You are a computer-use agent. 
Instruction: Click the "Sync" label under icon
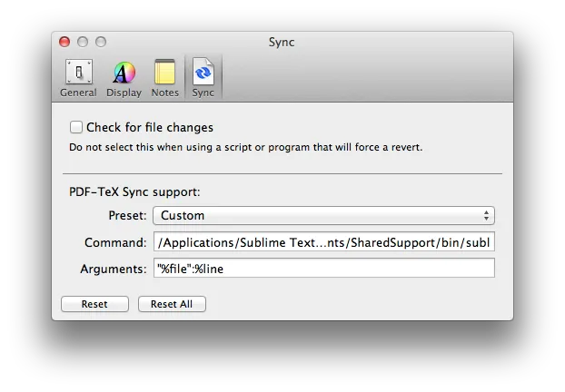click(203, 93)
